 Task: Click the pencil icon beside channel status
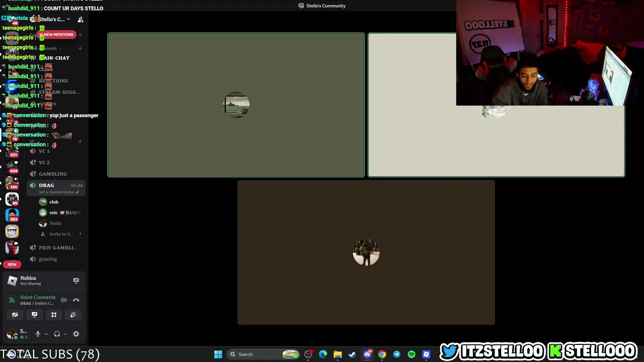[77, 192]
